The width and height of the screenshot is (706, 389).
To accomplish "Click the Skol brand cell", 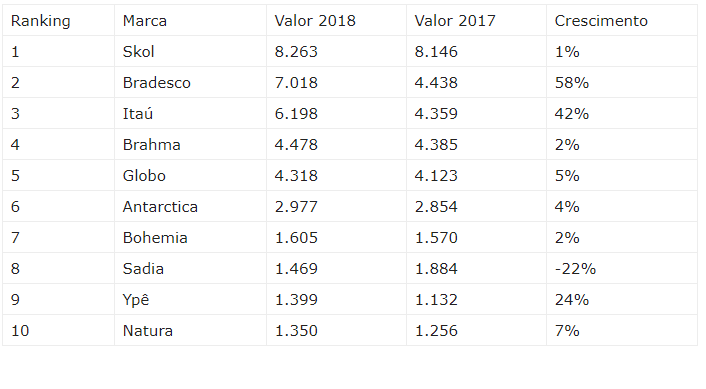I will [190, 52].
